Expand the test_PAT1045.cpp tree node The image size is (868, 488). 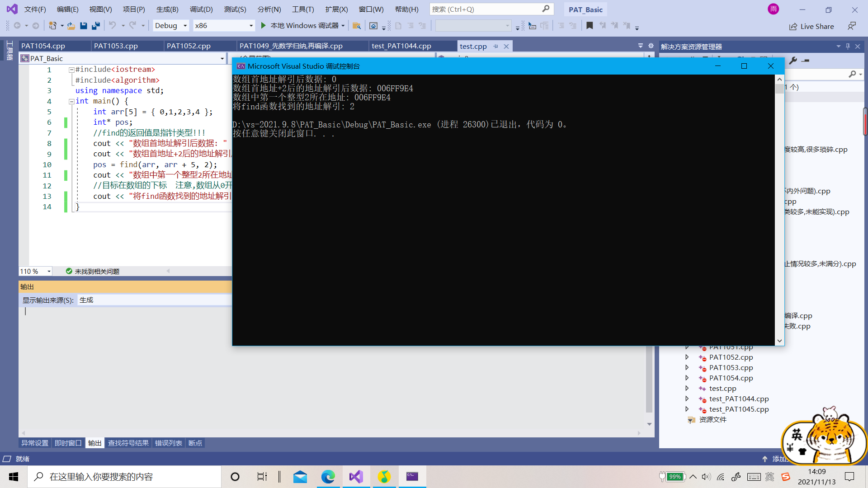687,409
